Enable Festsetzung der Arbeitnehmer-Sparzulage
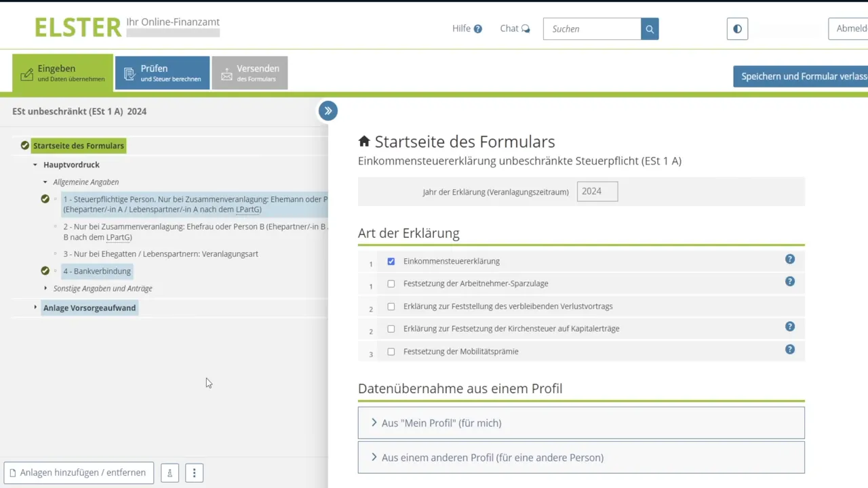Viewport: 868px width, 488px height. (x=391, y=283)
